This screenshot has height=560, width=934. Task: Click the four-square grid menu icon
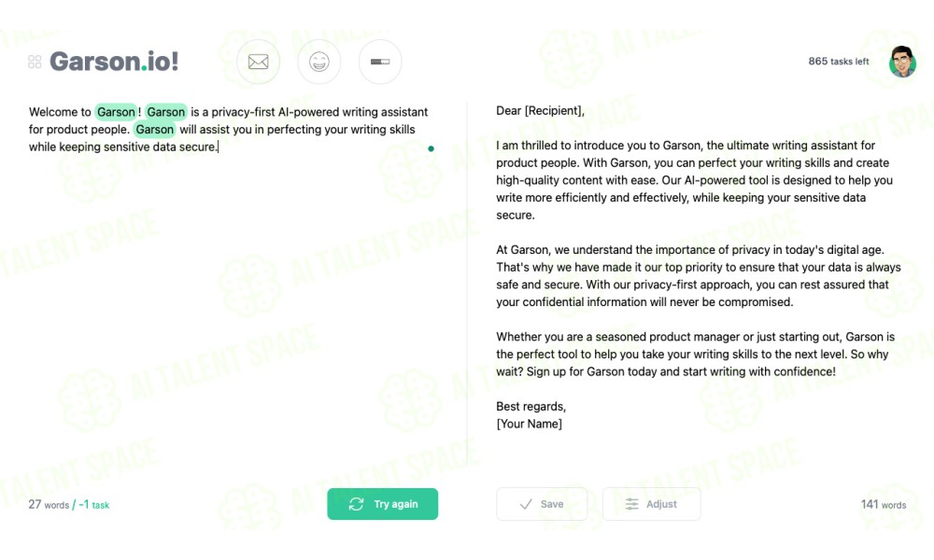coord(35,62)
